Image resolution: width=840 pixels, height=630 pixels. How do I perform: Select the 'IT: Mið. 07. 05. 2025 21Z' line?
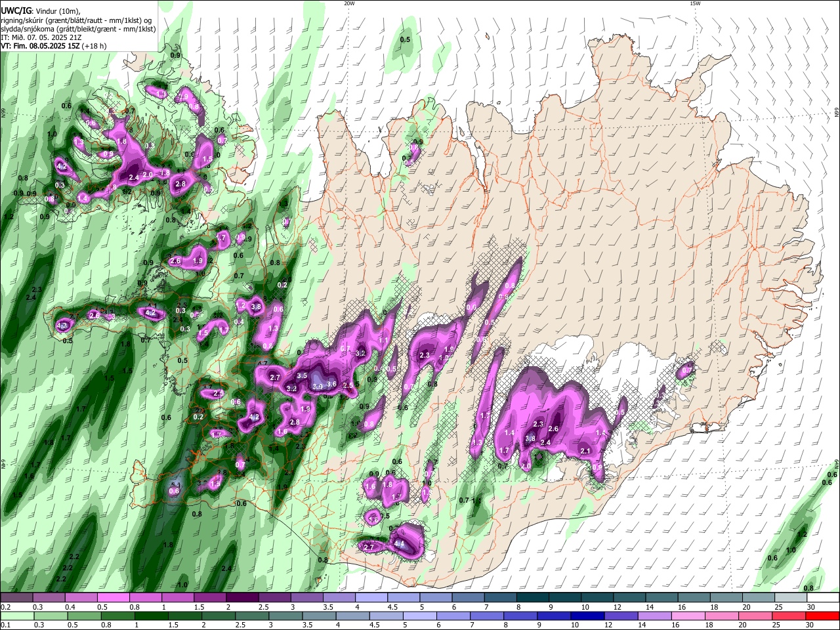(40, 37)
